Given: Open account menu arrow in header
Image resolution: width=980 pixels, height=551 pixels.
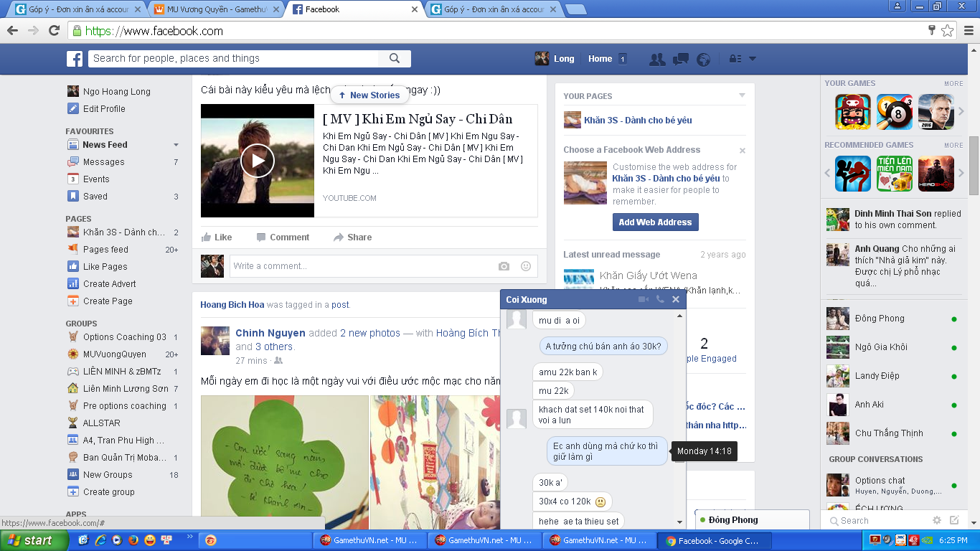Looking at the screenshot, I should pyautogui.click(x=753, y=60).
